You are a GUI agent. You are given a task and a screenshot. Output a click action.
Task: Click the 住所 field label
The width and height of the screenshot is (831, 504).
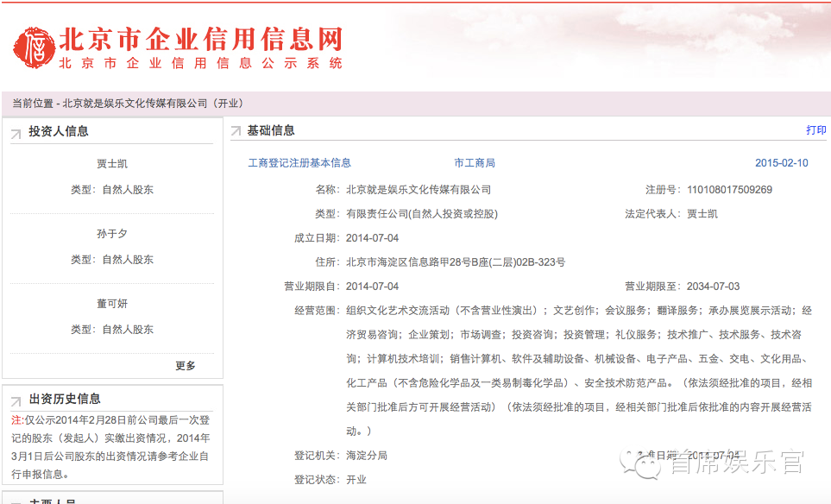pyautogui.click(x=328, y=262)
